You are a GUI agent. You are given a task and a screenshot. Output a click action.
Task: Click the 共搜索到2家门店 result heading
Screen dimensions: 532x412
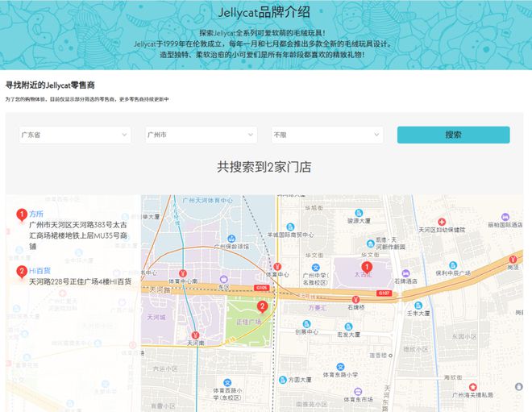pyautogui.click(x=264, y=167)
